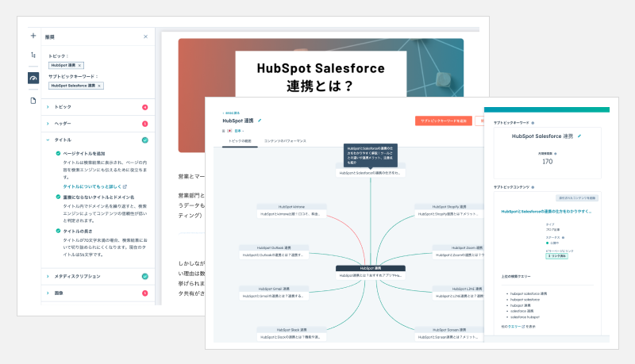635x364 pixels.
Task: Click info icon beside サブトピックコンテンツ label
Action: (x=533, y=187)
